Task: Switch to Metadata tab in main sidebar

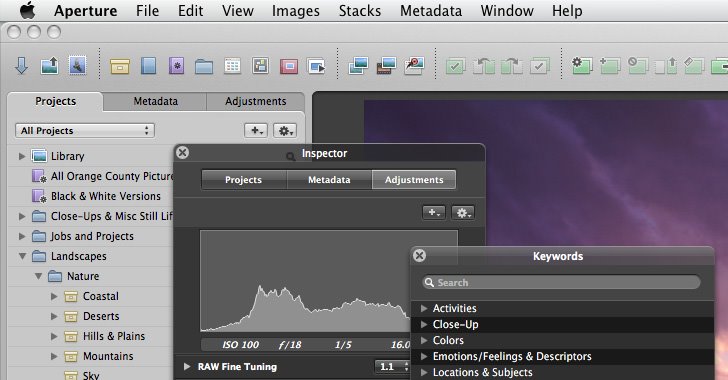Action: click(x=156, y=101)
